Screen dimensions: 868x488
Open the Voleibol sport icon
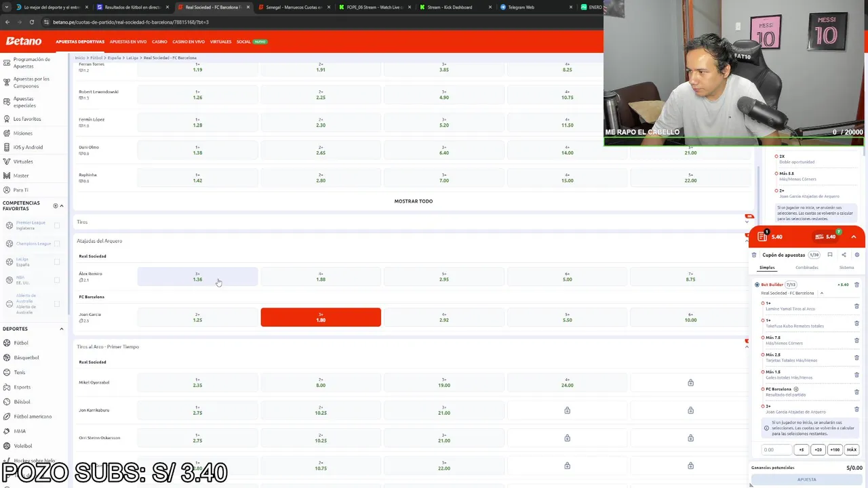click(x=7, y=446)
